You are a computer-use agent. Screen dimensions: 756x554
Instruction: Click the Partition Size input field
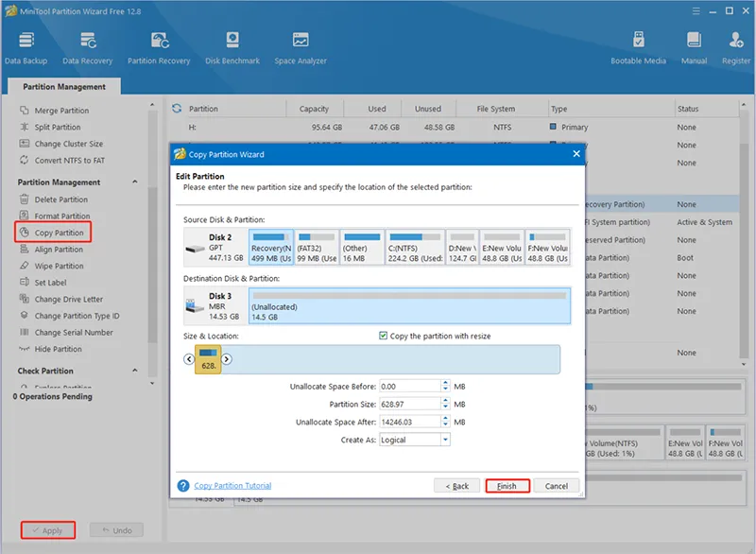[410, 404]
